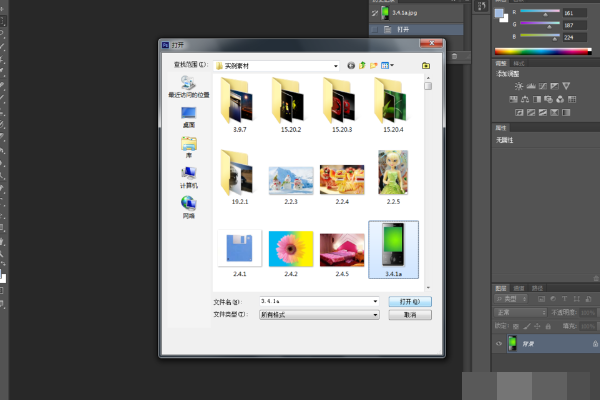Add a Black & White adjustment
This screenshot has height=400, width=600.
[x=537, y=100]
